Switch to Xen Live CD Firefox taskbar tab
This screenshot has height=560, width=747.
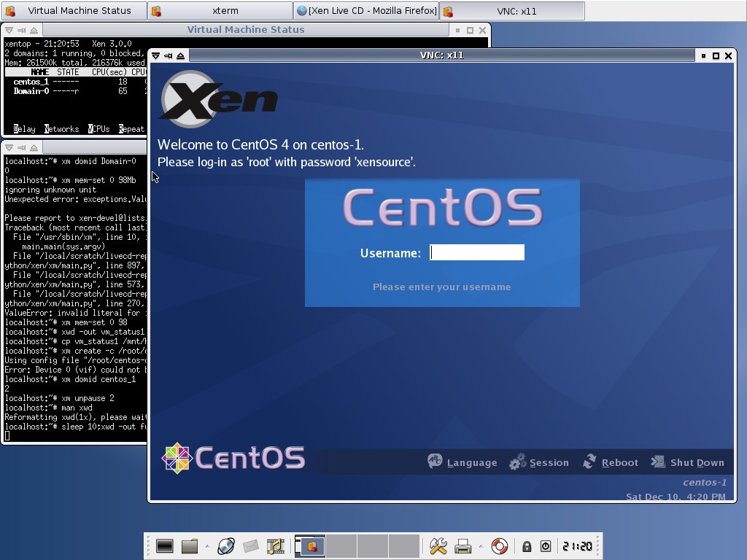click(365, 11)
